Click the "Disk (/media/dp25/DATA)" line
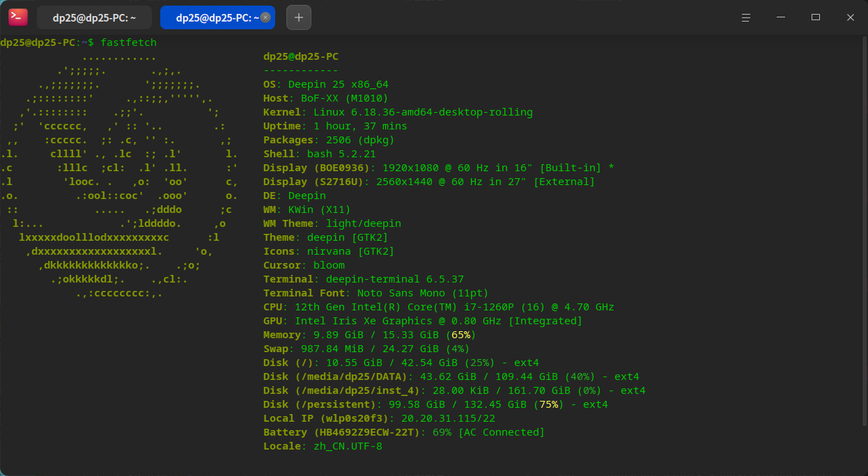The height and width of the screenshot is (476, 868). [451, 376]
